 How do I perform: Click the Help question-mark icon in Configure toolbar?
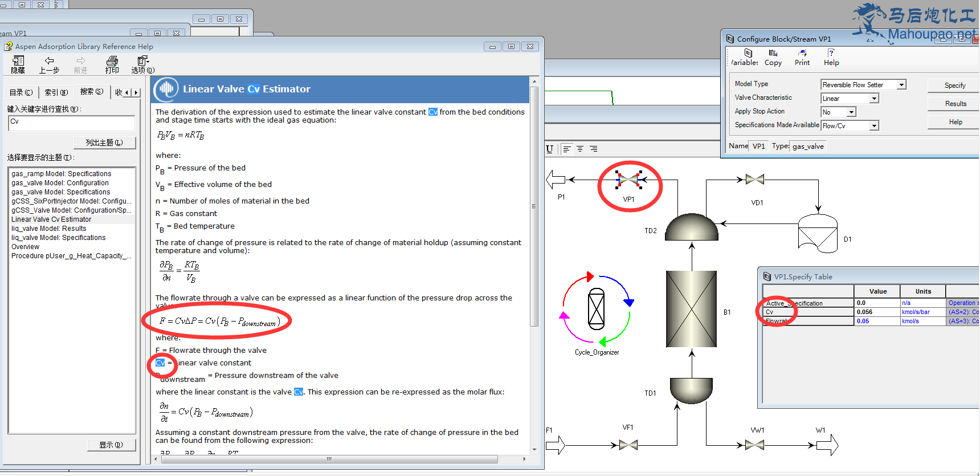coord(831,53)
